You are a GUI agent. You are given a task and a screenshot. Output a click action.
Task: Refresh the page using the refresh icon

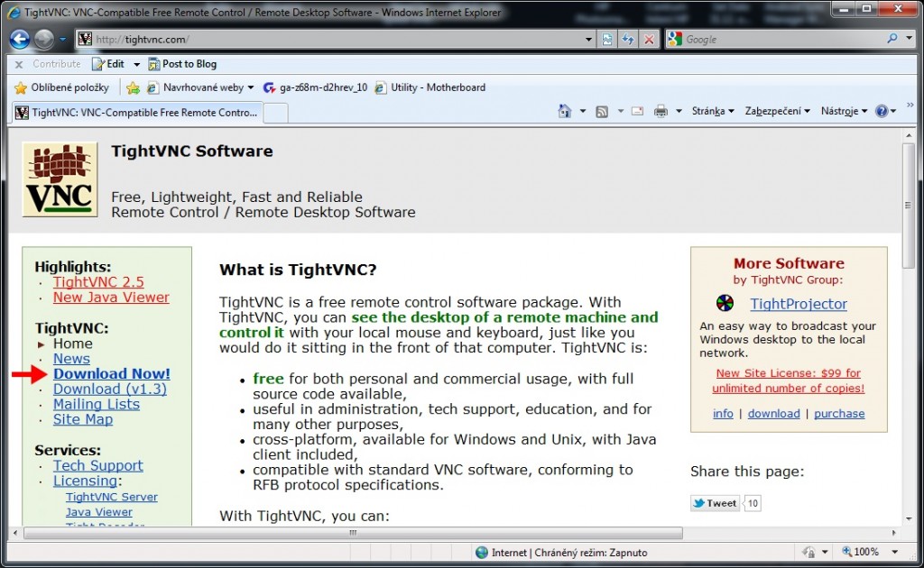click(628, 40)
